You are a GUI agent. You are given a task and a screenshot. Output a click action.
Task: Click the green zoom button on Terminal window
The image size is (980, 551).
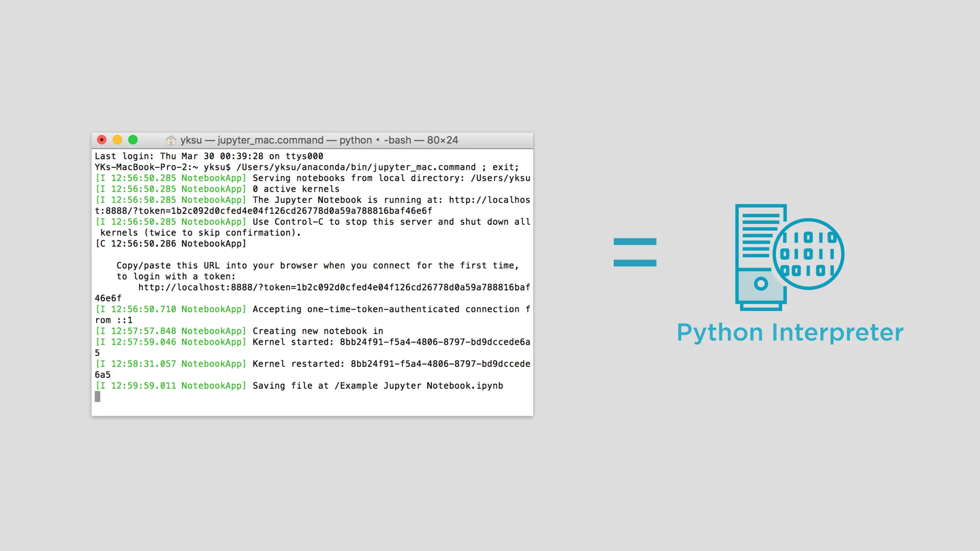pyautogui.click(x=133, y=140)
